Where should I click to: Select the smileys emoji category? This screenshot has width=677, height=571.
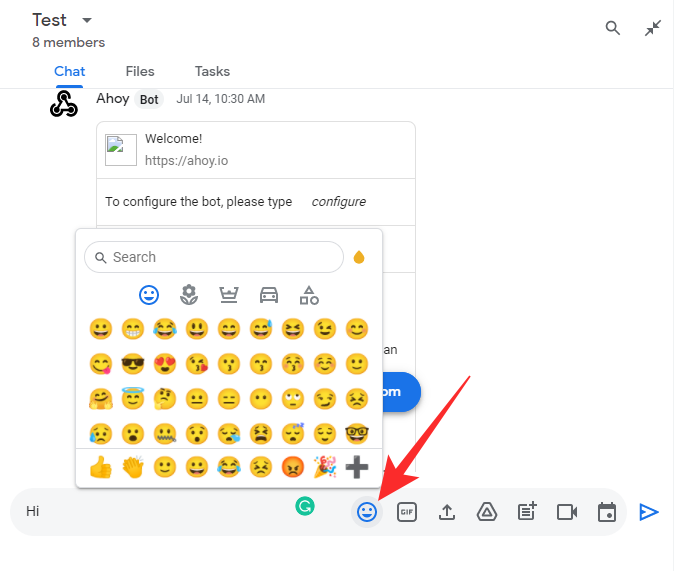pyautogui.click(x=149, y=295)
